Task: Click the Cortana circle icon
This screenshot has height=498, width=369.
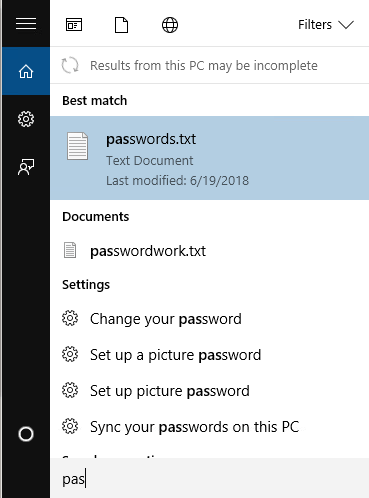Action: [26, 434]
